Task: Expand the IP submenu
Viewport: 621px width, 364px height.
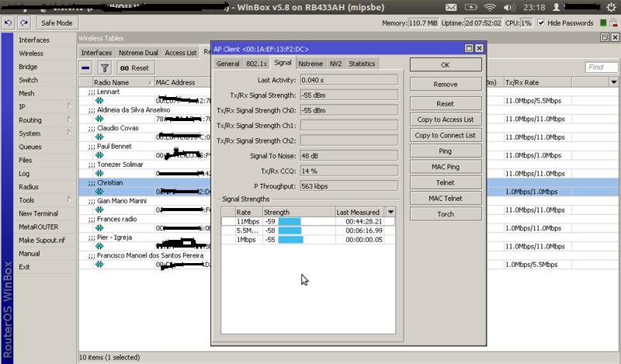Action: tap(69, 106)
